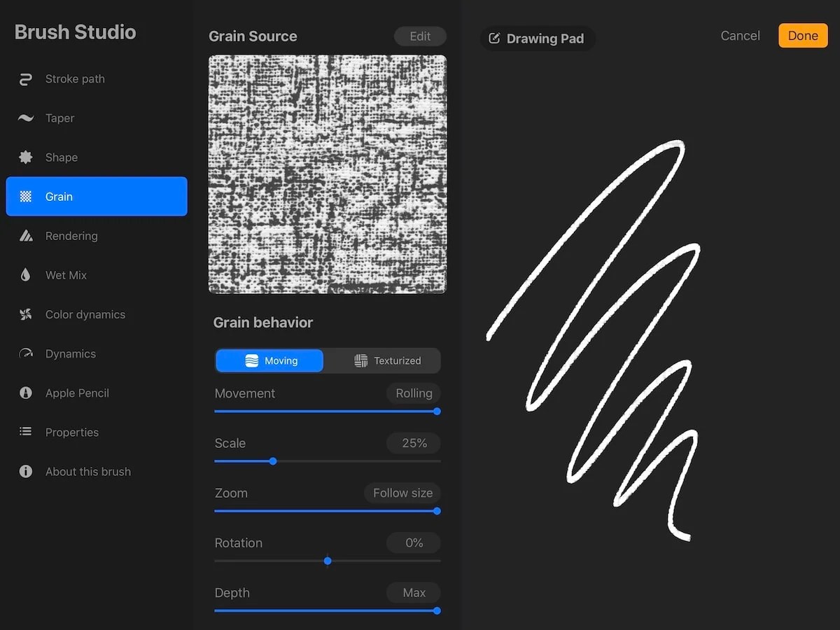
Task: Open the Properties section
Action: [x=71, y=432]
